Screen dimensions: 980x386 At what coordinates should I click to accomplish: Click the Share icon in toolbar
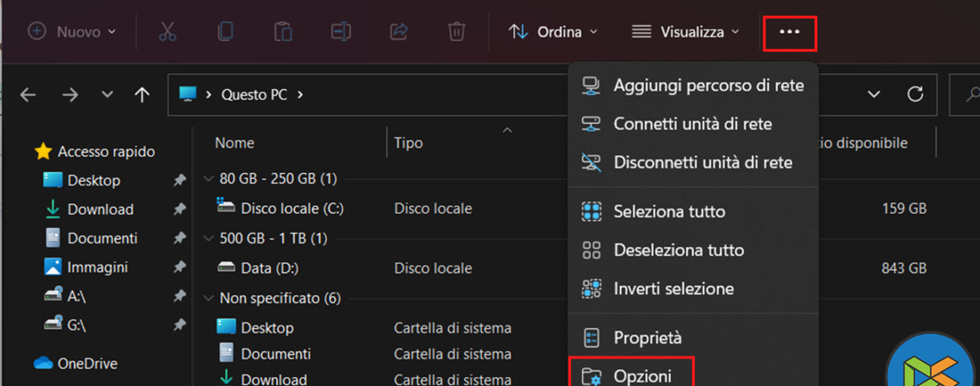click(399, 32)
